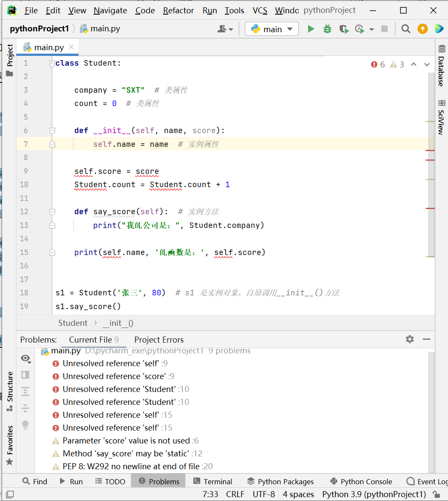
Task: Select the main.py editor tab
Action: [47, 47]
